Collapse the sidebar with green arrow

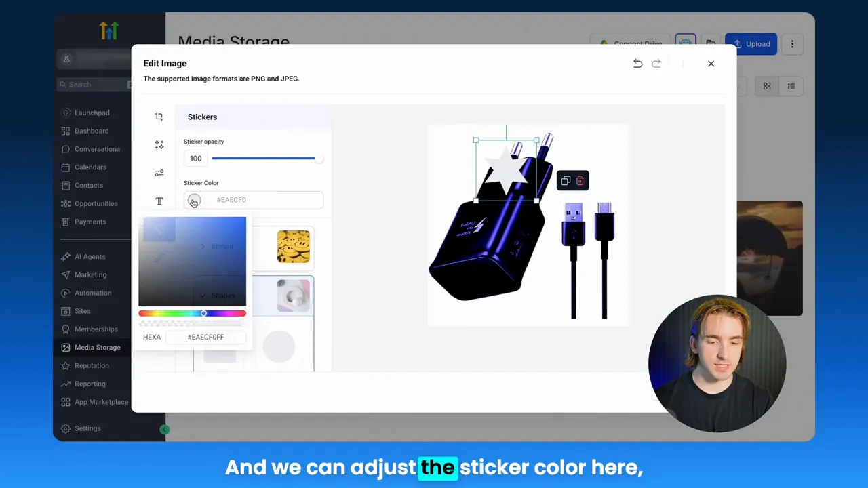164,429
